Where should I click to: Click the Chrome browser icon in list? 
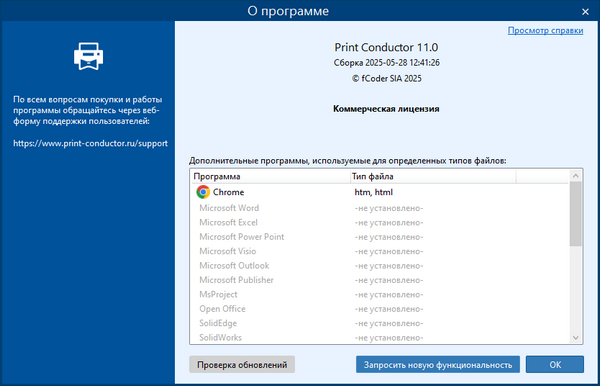(x=203, y=192)
